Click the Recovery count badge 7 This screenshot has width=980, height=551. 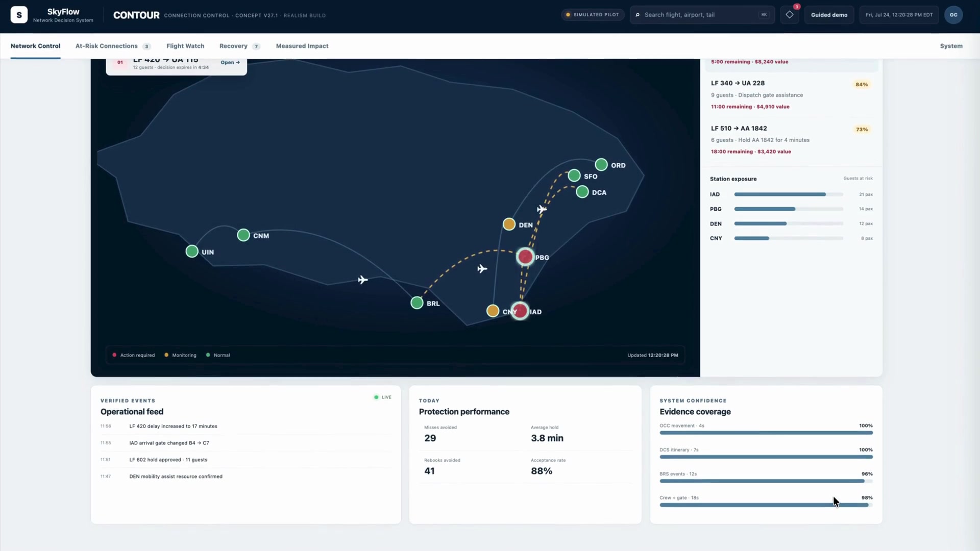pyautogui.click(x=256, y=46)
